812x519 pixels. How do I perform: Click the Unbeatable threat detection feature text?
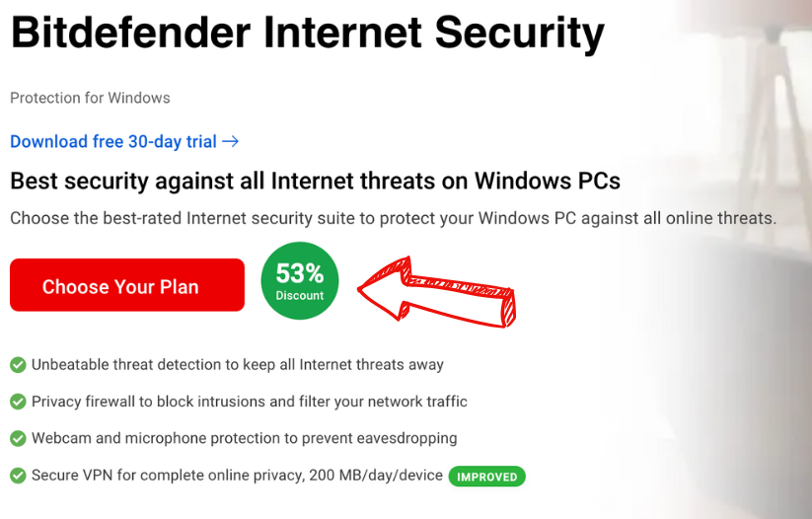coord(238,365)
